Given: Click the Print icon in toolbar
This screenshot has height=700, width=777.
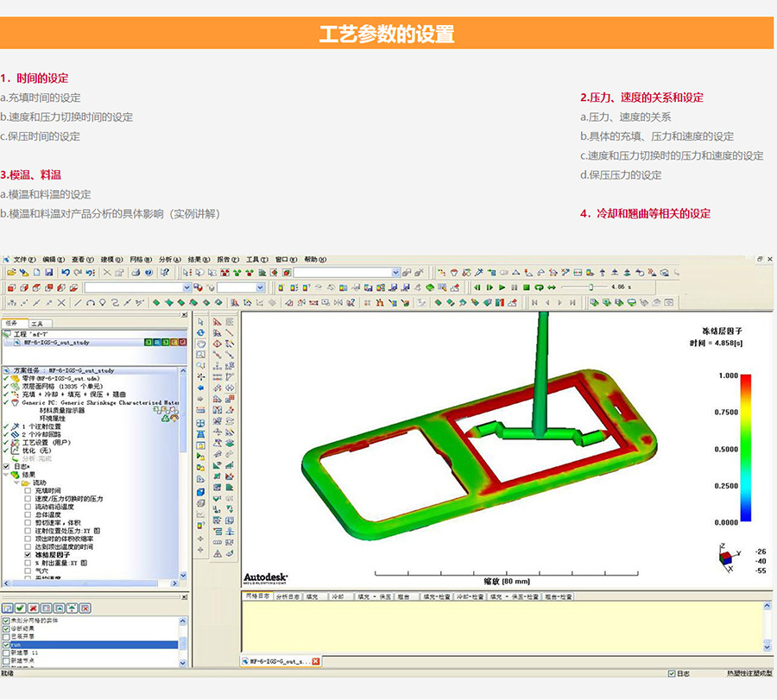Looking at the screenshot, I should point(136,273).
